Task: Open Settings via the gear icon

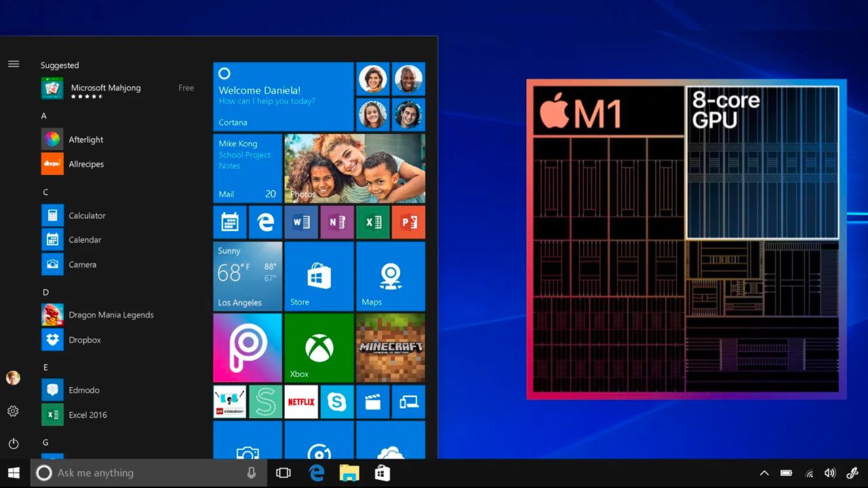Action: point(13,411)
